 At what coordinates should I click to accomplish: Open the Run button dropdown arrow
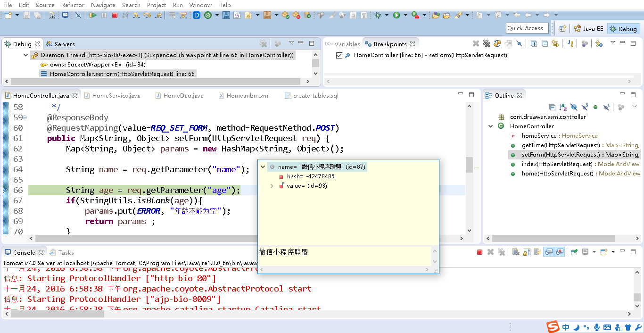click(405, 15)
